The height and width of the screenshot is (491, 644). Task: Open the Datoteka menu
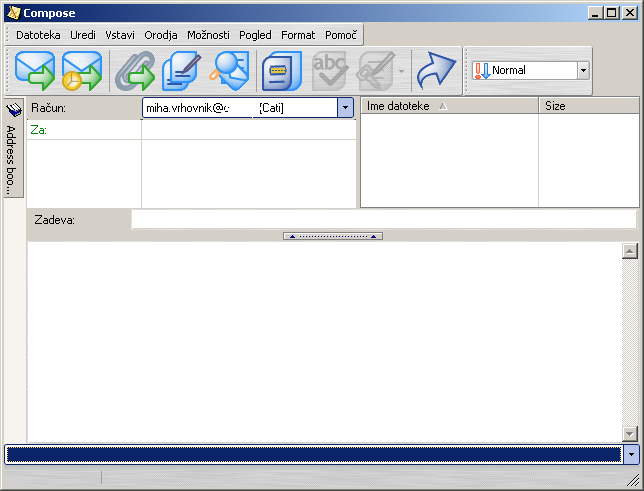tap(38, 35)
